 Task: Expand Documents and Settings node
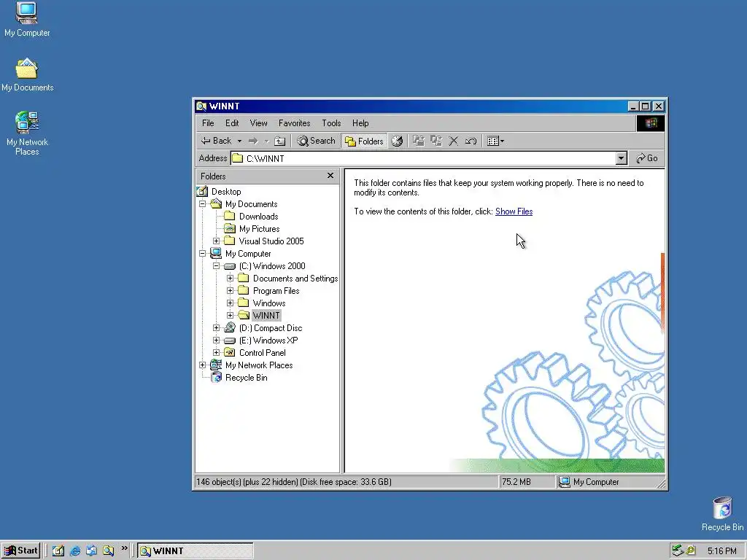click(230, 278)
